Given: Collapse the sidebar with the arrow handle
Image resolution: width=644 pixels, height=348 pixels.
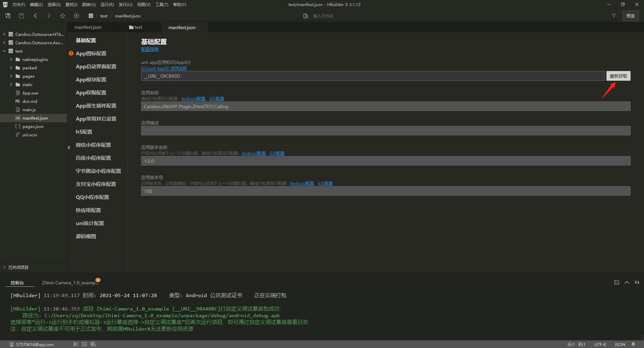Looking at the screenshot, I should pos(69,147).
